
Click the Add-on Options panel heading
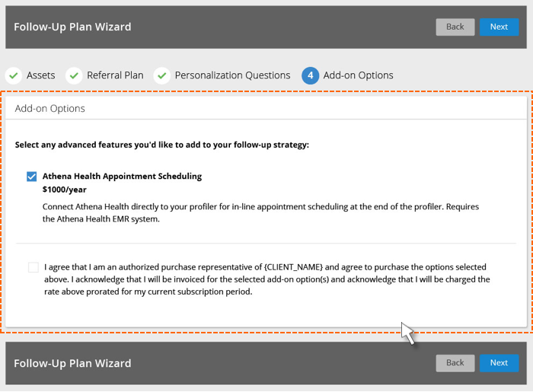[x=50, y=108]
